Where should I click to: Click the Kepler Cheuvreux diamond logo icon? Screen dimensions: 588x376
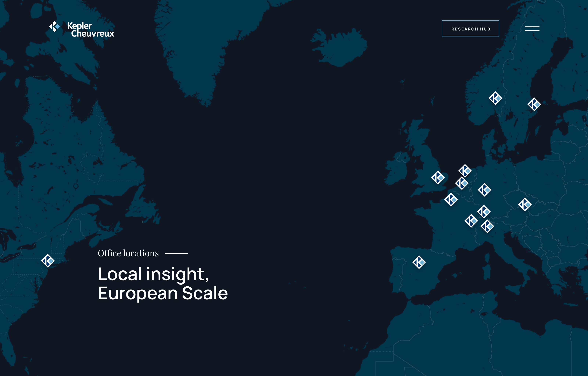(54, 27)
